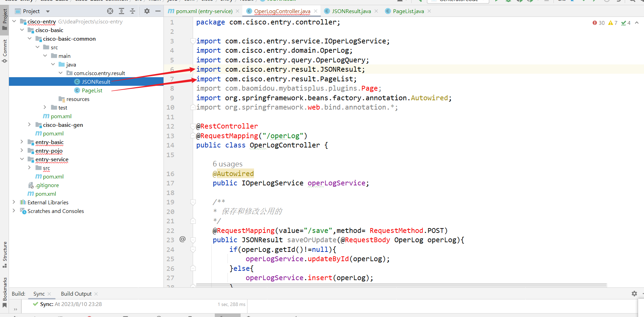644x317 pixels.
Task: Switch to the PageList.java editor tab
Action: tap(408, 11)
